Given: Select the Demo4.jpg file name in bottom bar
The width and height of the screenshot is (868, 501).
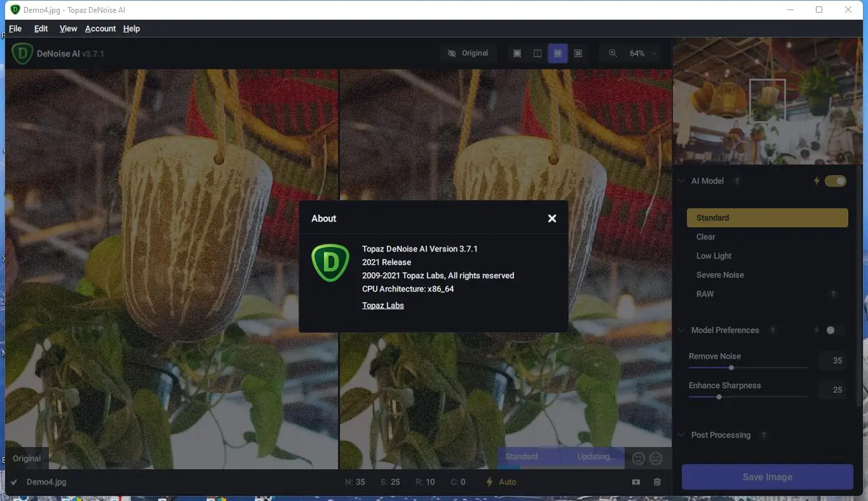Looking at the screenshot, I should click(x=46, y=482).
